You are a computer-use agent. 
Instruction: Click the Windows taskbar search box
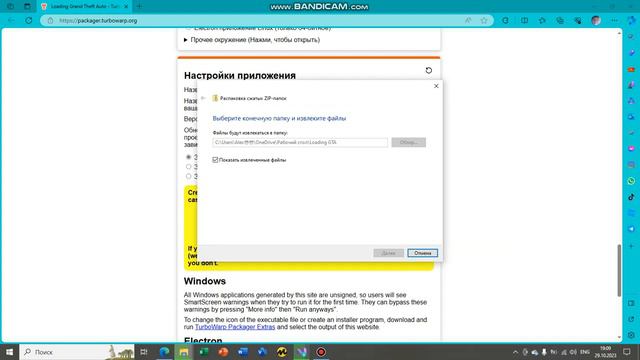click(x=77, y=351)
